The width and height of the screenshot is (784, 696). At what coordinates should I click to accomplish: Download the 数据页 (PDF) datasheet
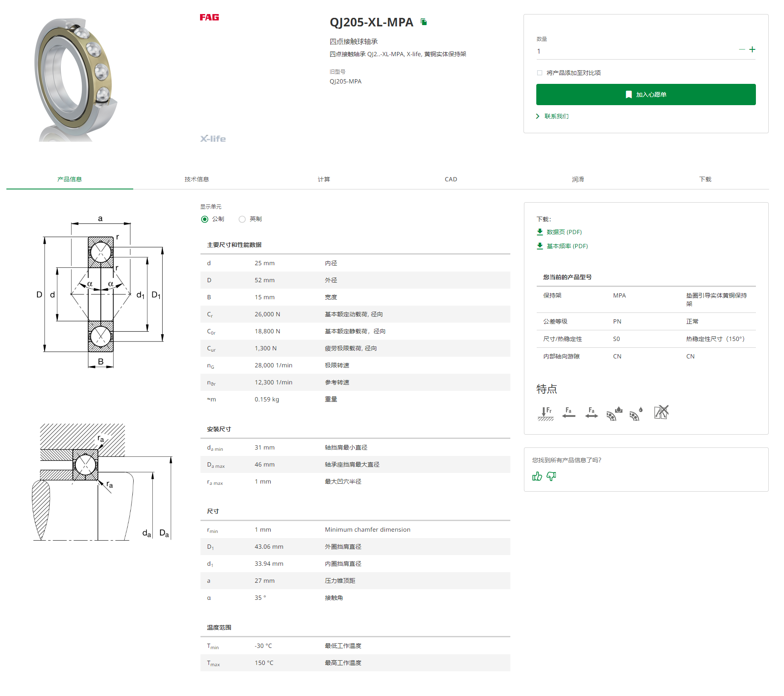coord(564,232)
